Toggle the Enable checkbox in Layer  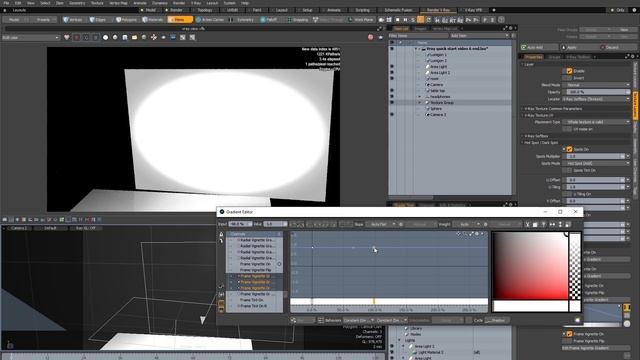(x=569, y=71)
